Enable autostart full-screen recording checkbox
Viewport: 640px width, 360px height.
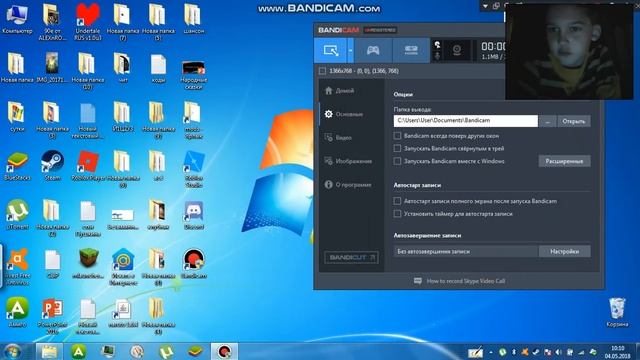coord(397,201)
